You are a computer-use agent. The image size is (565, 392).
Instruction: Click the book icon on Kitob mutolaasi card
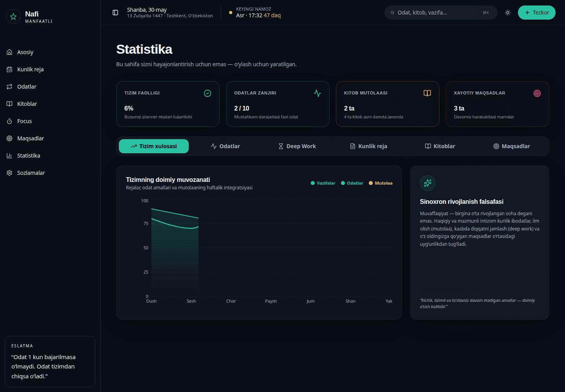pyautogui.click(x=427, y=93)
